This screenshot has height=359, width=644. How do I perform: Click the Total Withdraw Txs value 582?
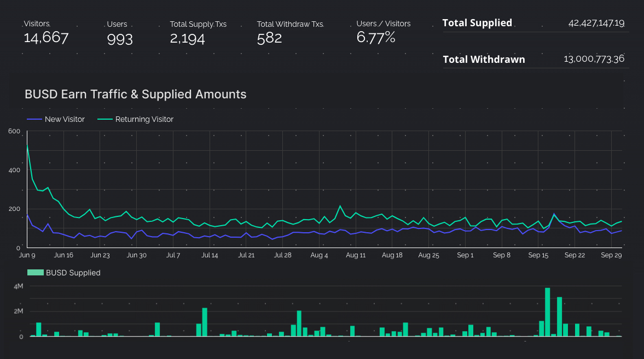(x=270, y=38)
